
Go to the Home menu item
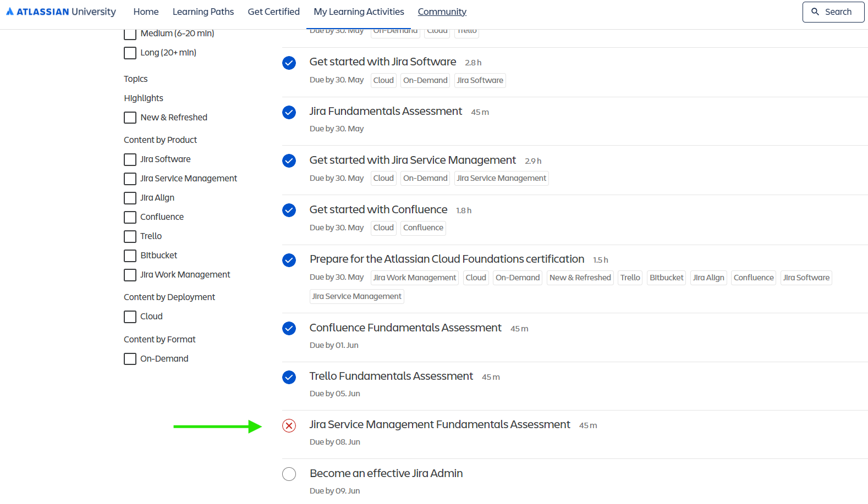(146, 12)
